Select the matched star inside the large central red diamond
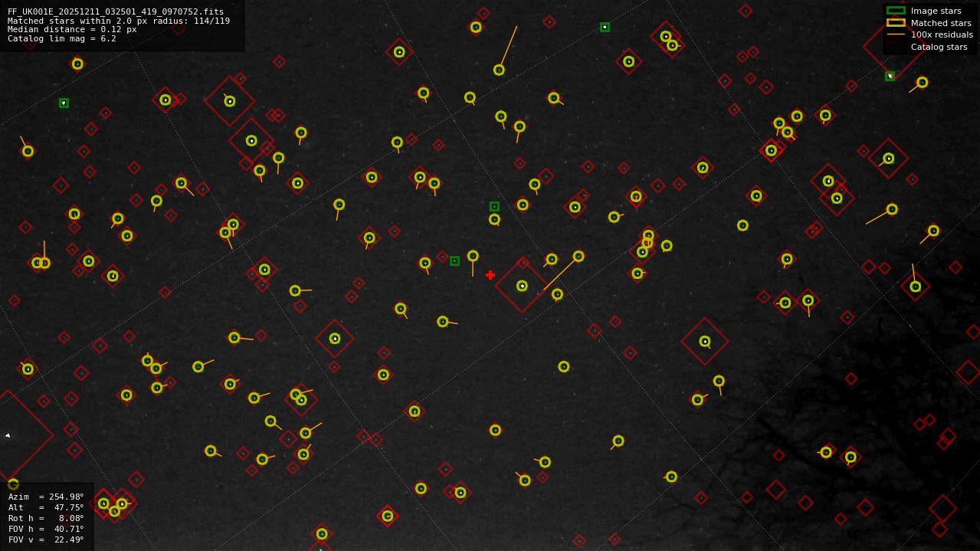This screenshot has width=980, height=551. click(x=522, y=286)
